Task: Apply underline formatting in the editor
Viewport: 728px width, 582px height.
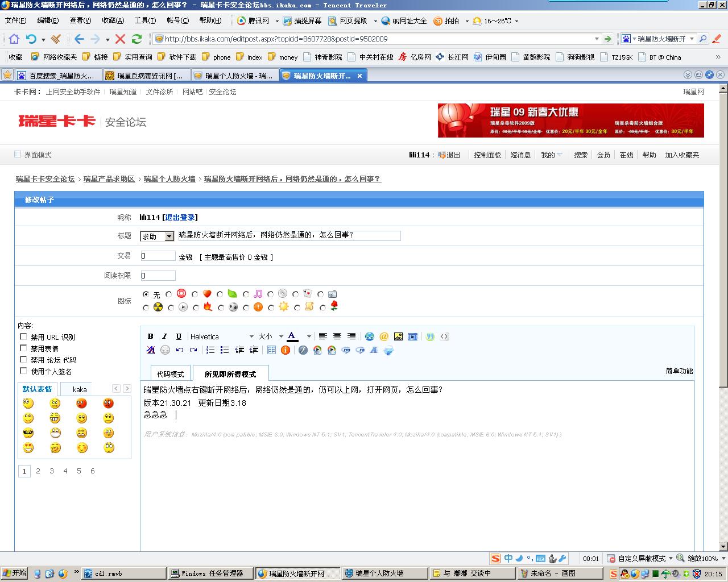Action: pyautogui.click(x=179, y=336)
